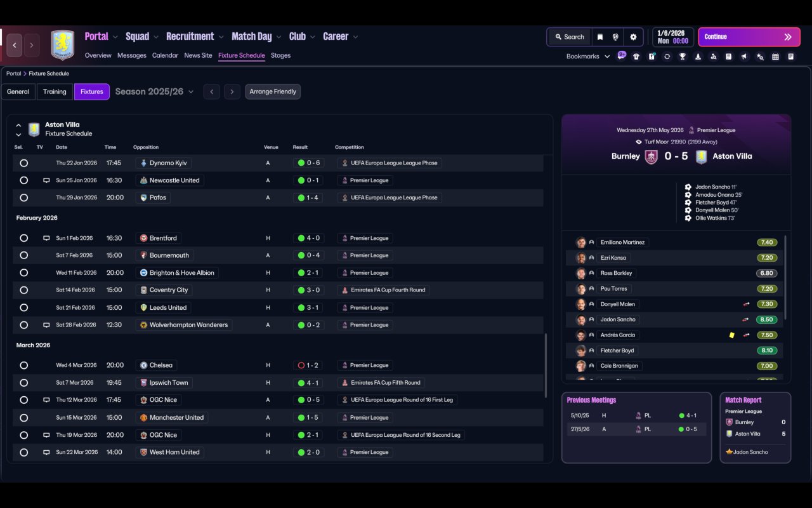Go back with the left navigation arrow
Screen dimensions: 812x508
point(15,45)
